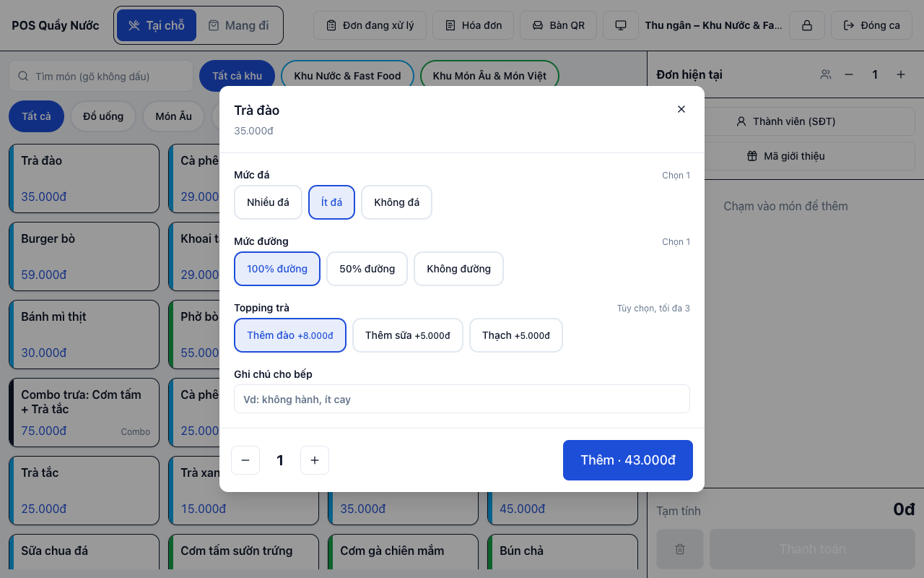Select the Tất cả category chip

(36, 116)
